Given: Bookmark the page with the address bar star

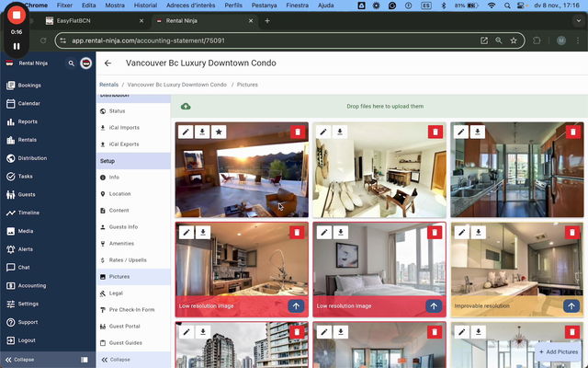Looking at the screenshot, I should point(514,40).
